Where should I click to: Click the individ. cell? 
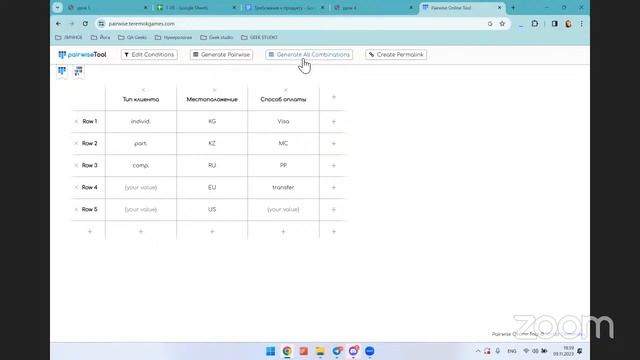click(x=141, y=122)
